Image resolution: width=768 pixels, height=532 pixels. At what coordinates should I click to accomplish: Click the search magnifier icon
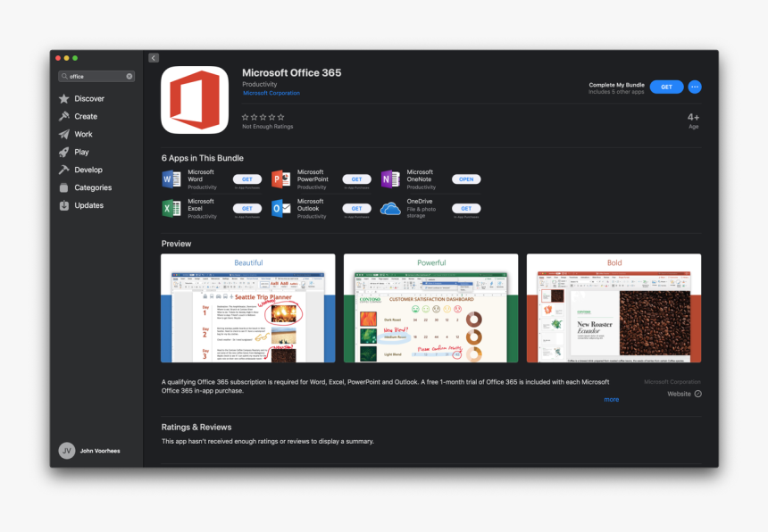[64, 77]
